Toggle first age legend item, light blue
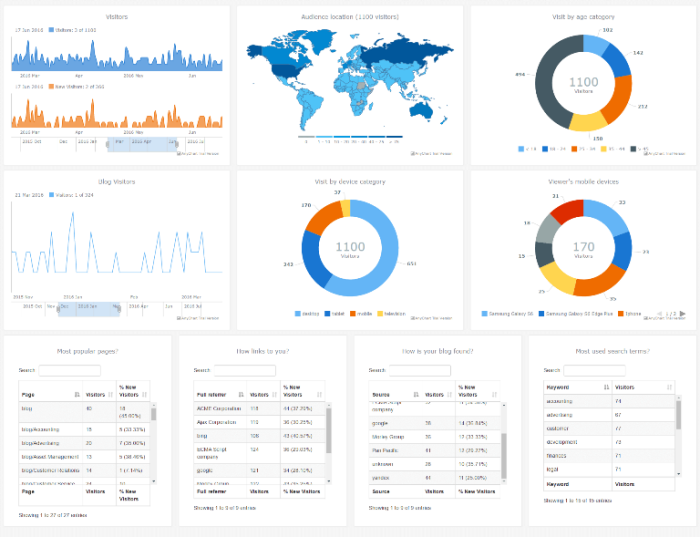This screenshot has height=537, width=700. [527, 149]
